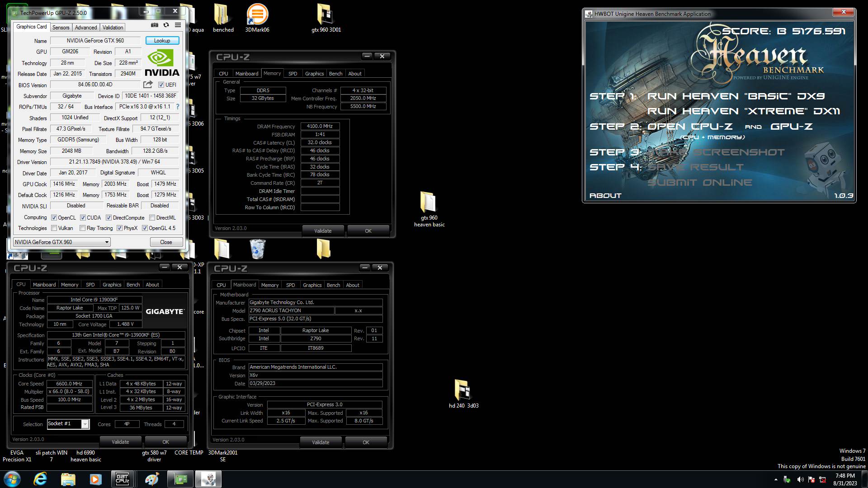Open Graphics tab in CPU-Z Memory window

[x=314, y=74]
